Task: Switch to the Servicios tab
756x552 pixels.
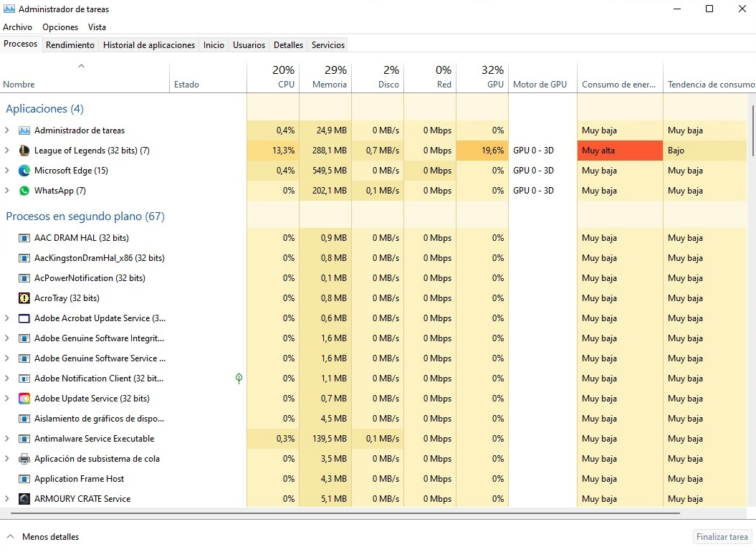Action: (x=328, y=45)
